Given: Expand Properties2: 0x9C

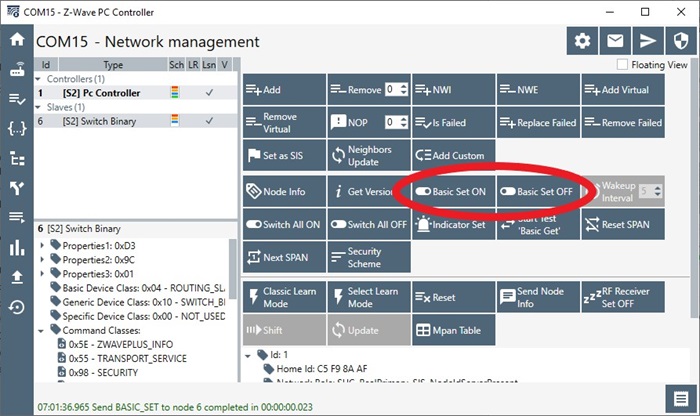Looking at the screenshot, I should tap(42, 260).
